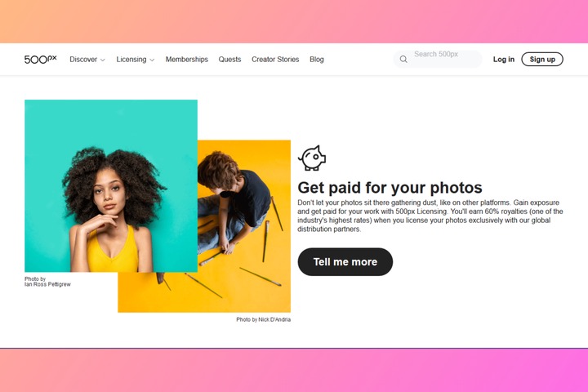Click photographer Ian Ross Pettigrew credit
Screen dimensions: 588x392
pyautogui.click(x=47, y=284)
